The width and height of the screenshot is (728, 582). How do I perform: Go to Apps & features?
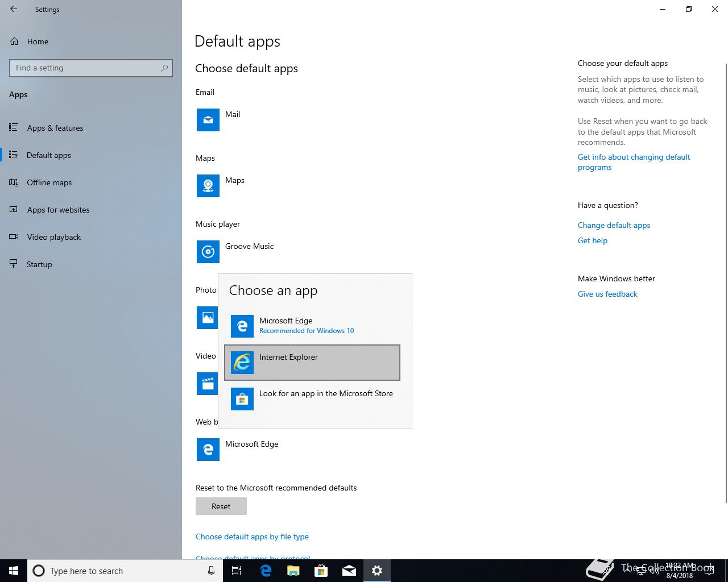coord(91,128)
